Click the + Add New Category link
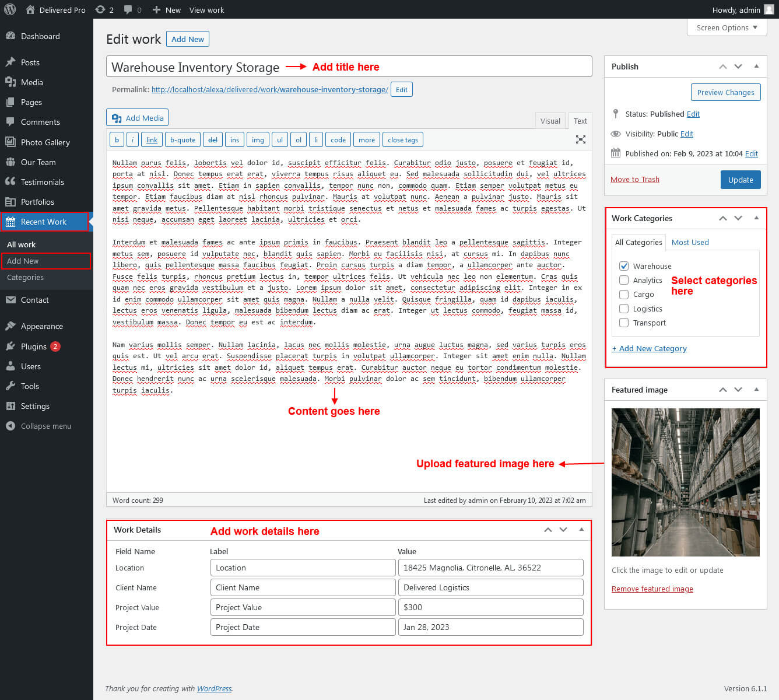 pyautogui.click(x=649, y=348)
